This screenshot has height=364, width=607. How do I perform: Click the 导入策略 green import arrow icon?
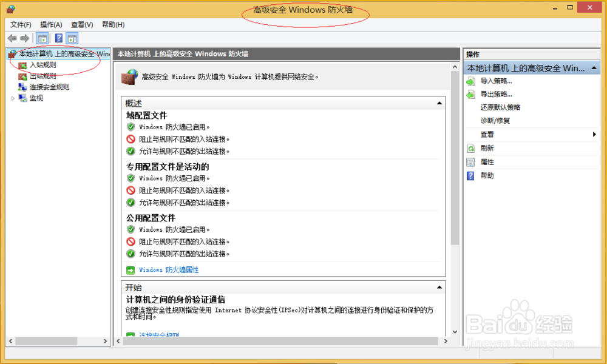[x=470, y=80]
